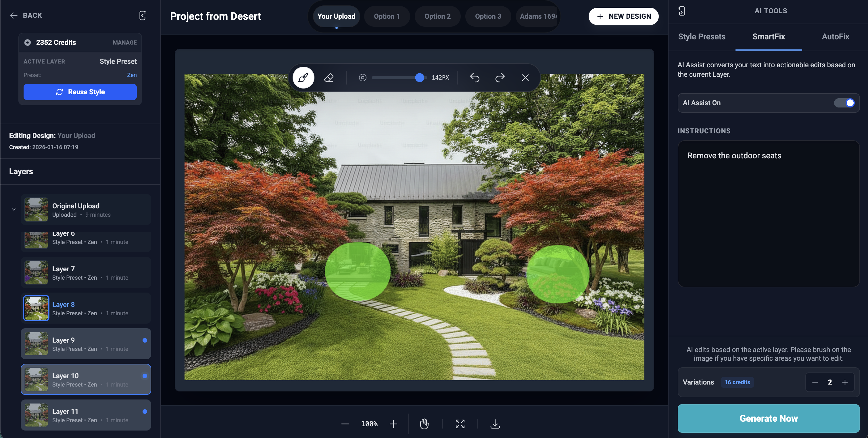Screen dimensions: 868x438
Task: Select the brush tool
Action: pyautogui.click(x=303, y=78)
